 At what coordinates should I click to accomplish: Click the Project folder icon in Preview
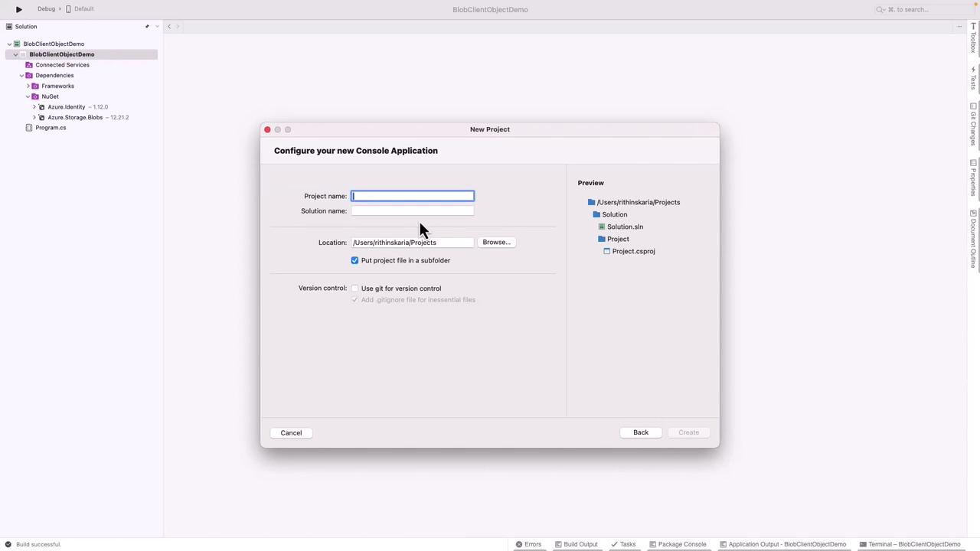click(x=602, y=239)
